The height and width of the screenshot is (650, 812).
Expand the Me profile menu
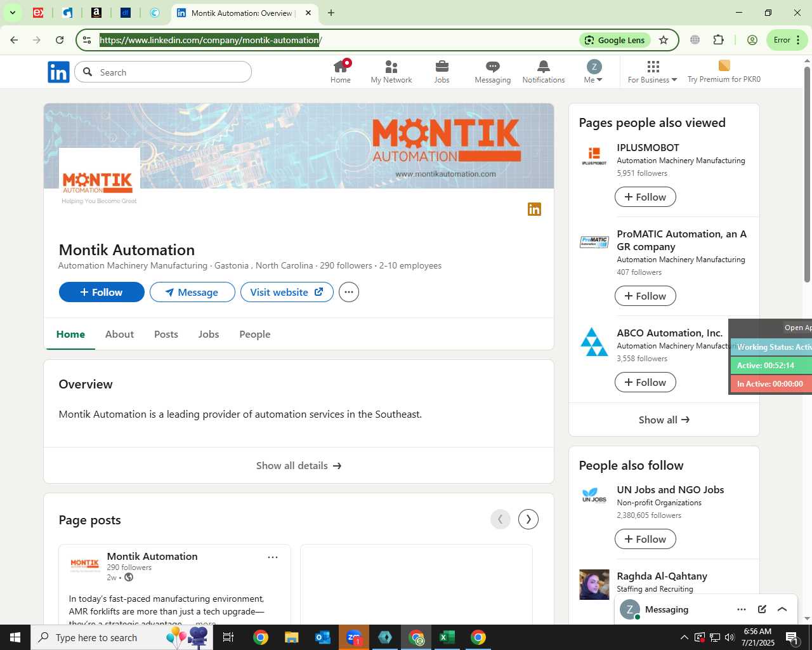coord(594,72)
